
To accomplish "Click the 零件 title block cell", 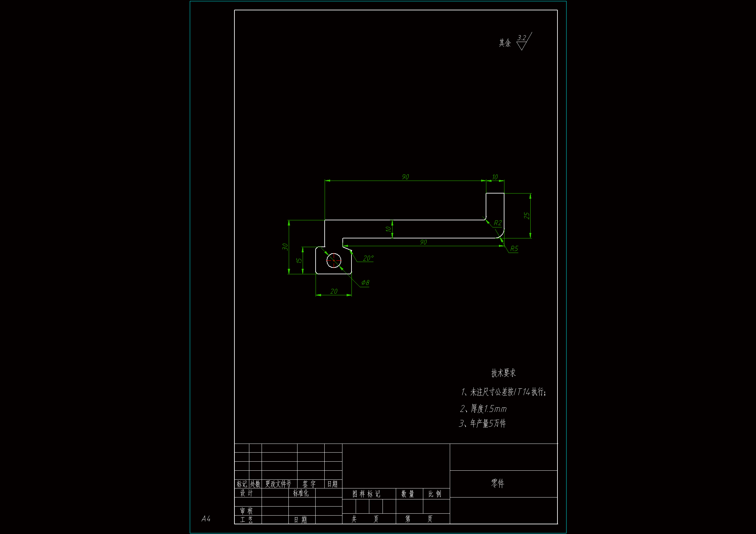I will (x=498, y=483).
